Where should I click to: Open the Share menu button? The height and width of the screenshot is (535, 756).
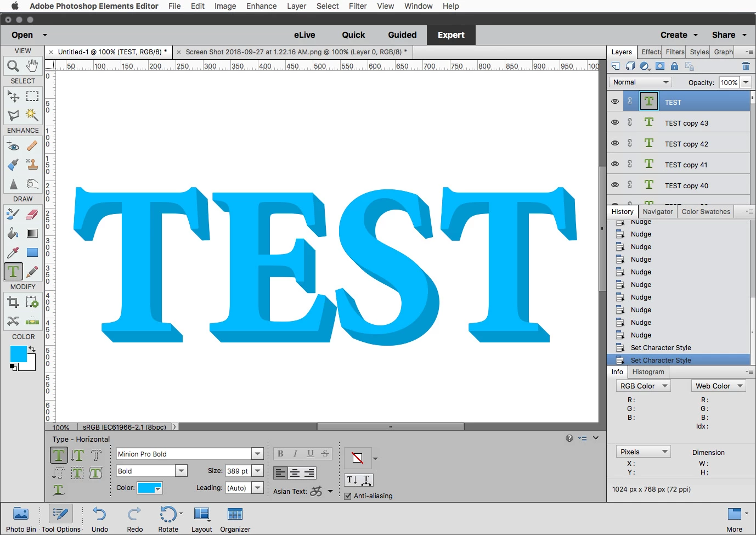click(x=729, y=35)
